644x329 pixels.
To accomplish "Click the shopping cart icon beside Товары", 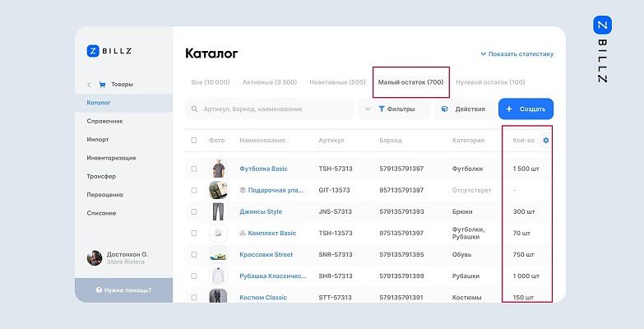I will tap(102, 85).
